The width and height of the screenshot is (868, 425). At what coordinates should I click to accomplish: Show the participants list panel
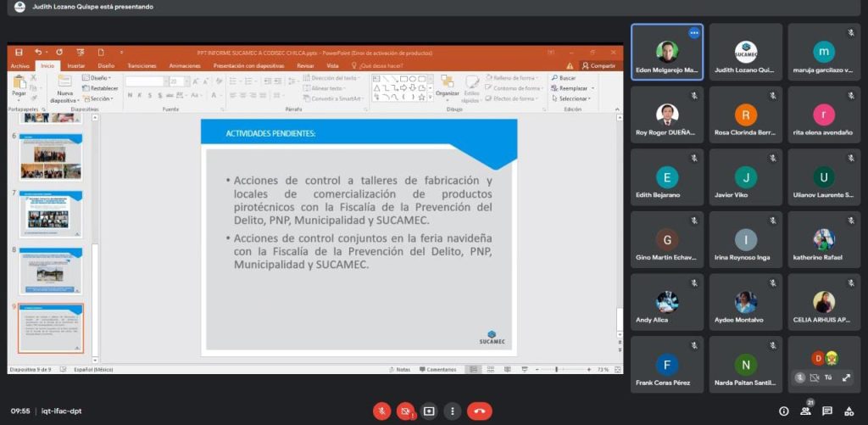click(x=805, y=411)
